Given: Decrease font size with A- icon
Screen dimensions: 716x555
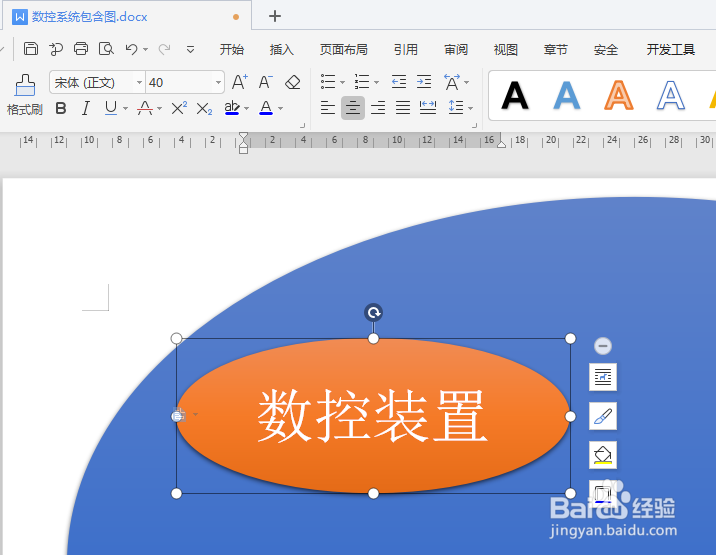Looking at the screenshot, I should click(x=265, y=82).
